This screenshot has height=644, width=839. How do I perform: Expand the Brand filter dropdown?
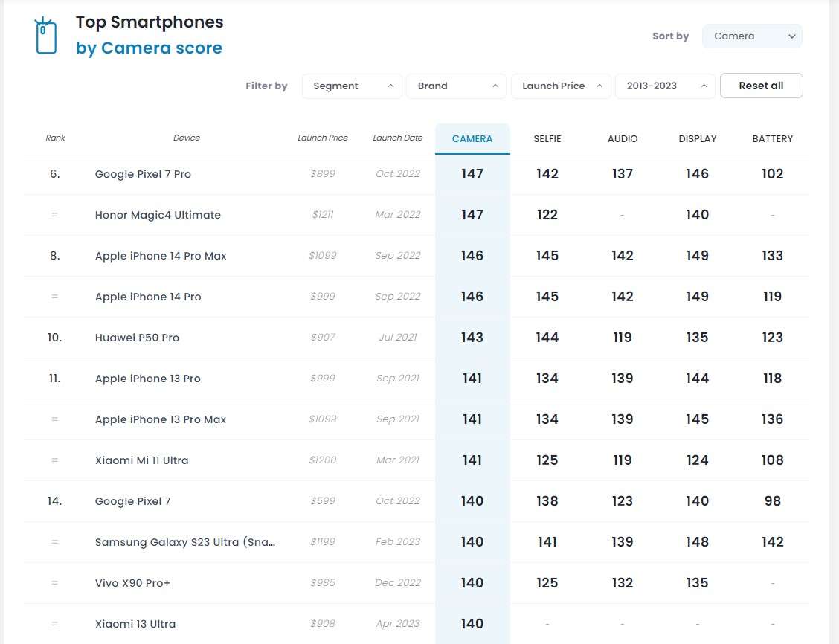click(x=456, y=86)
